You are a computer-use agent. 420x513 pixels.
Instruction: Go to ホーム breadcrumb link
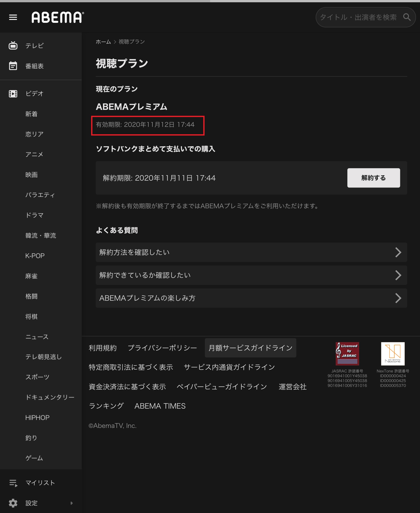click(103, 42)
